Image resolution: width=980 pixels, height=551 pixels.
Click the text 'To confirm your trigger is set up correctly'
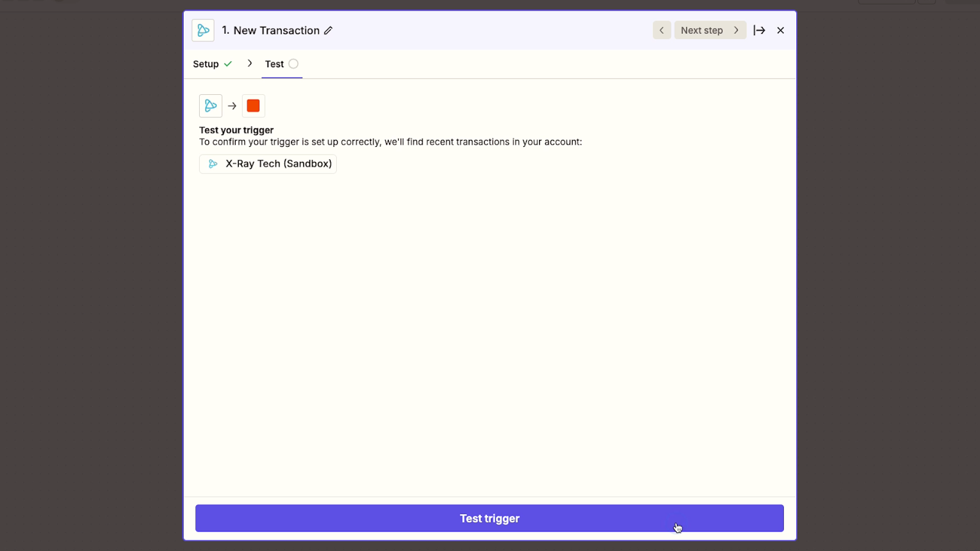point(289,142)
